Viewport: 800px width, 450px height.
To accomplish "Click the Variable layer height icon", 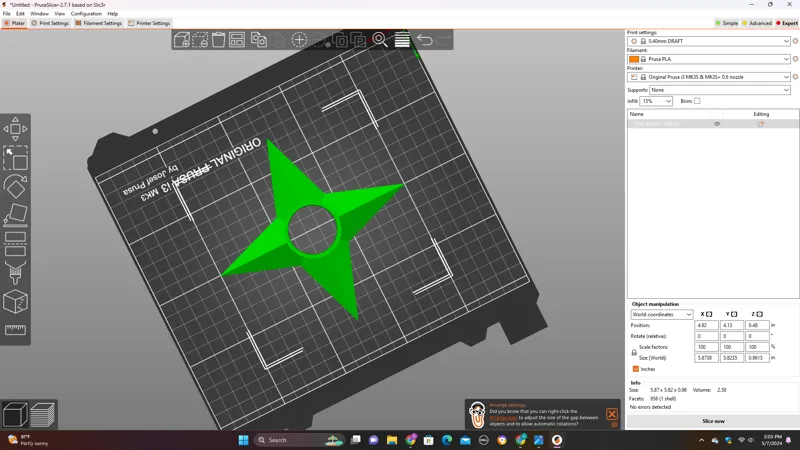I will click(402, 40).
